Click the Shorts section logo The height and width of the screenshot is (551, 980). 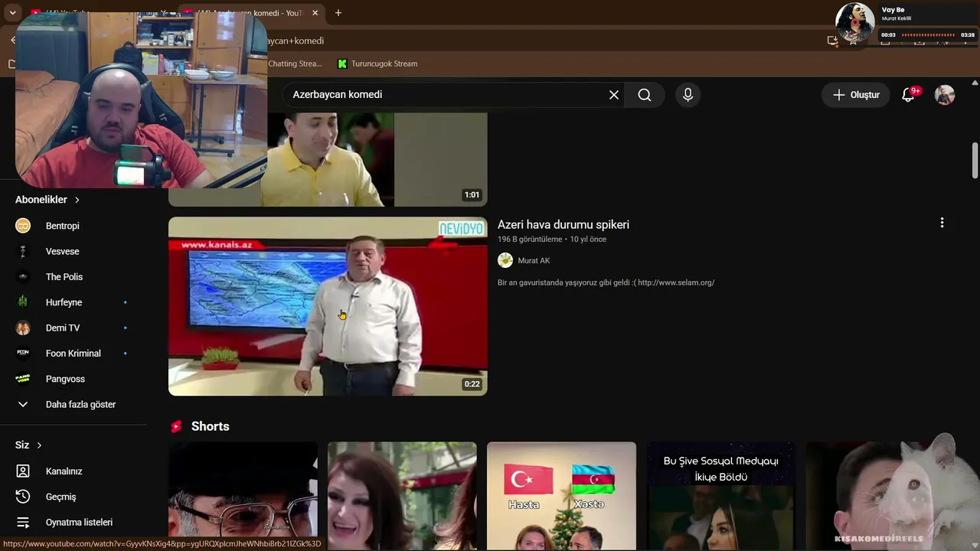pyautogui.click(x=176, y=426)
